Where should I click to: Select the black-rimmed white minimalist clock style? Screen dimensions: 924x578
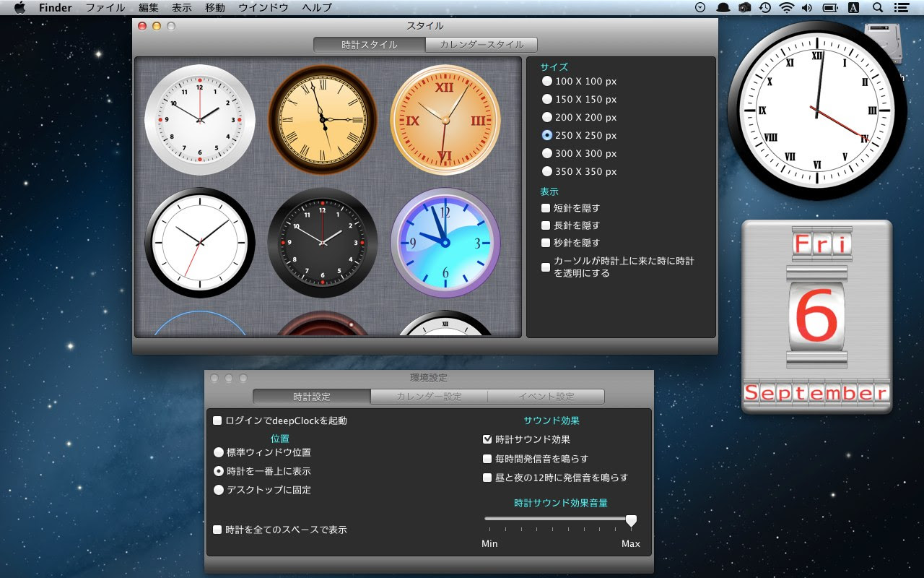[x=199, y=243]
